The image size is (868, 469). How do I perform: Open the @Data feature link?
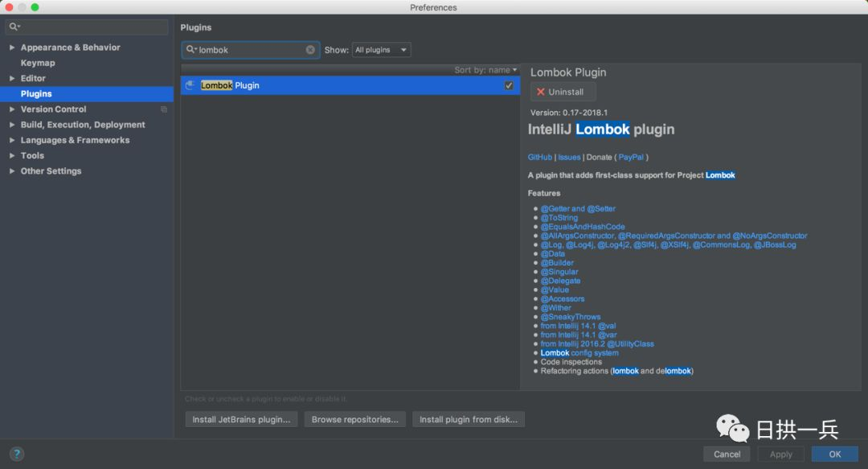552,254
